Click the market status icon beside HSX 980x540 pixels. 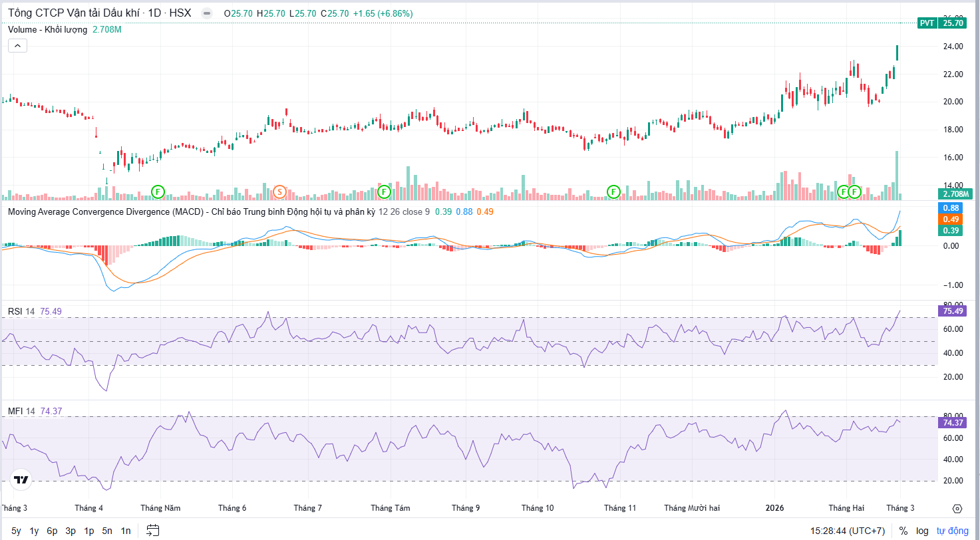[207, 13]
